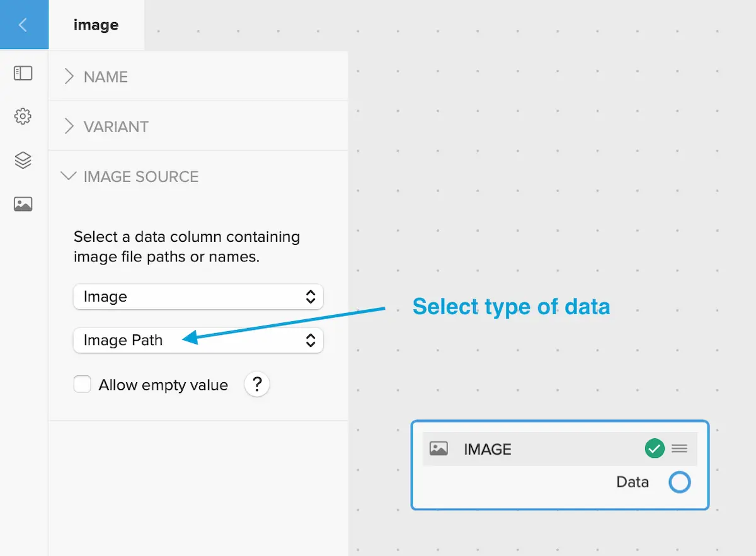
Task: Click the help question mark button
Action: point(257,384)
